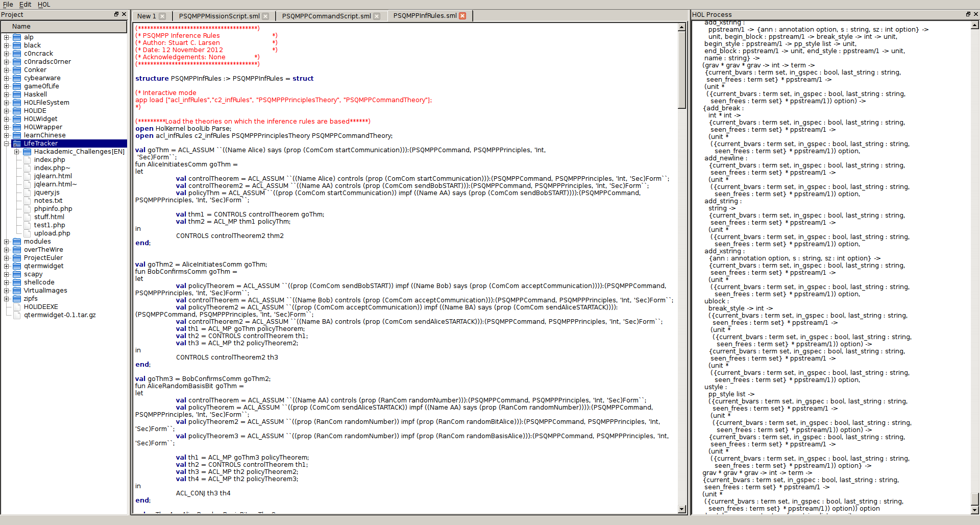Click the c0nradsc0rner folder icon
Screen dimensions: 980x525
pos(17,62)
